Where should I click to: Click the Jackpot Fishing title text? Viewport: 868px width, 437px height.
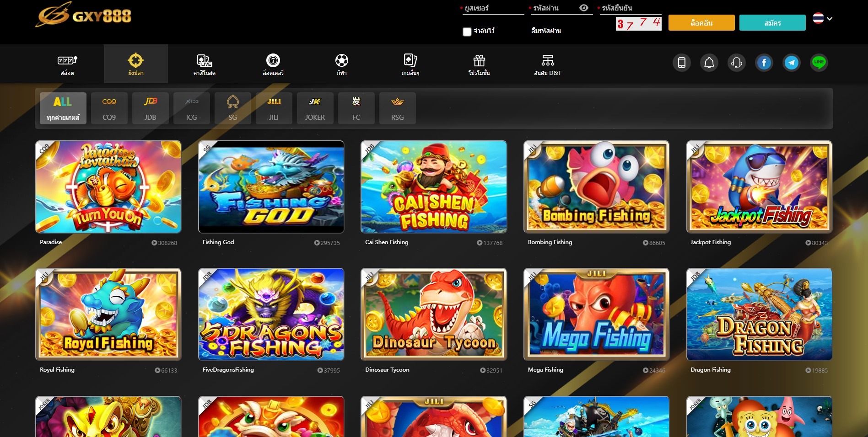[711, 242]
